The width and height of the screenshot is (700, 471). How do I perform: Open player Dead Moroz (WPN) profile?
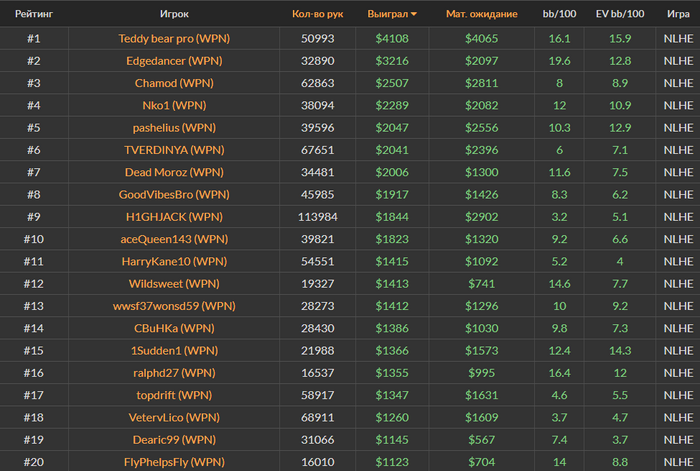tap(174, 172)
